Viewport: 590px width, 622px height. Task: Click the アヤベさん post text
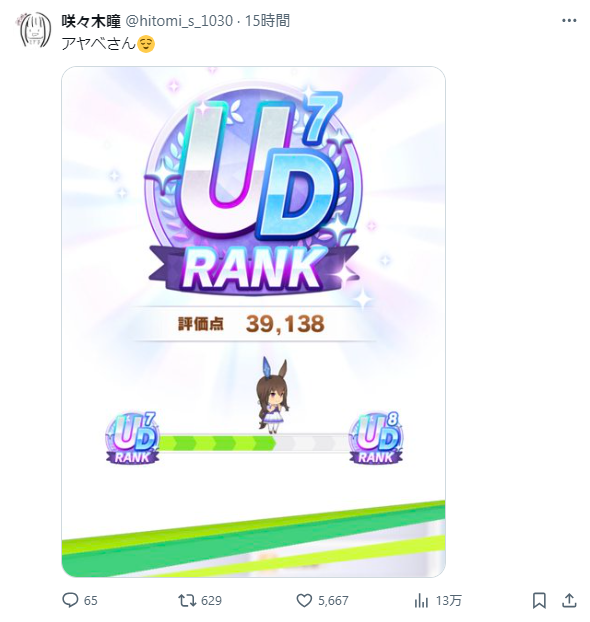(98, 43)
